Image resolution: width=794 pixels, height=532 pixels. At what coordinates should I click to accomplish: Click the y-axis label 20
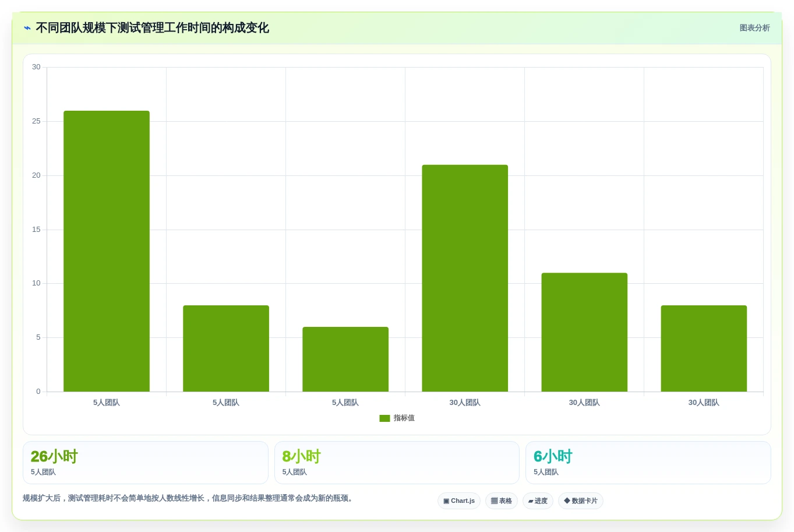(x=36, y=175)
